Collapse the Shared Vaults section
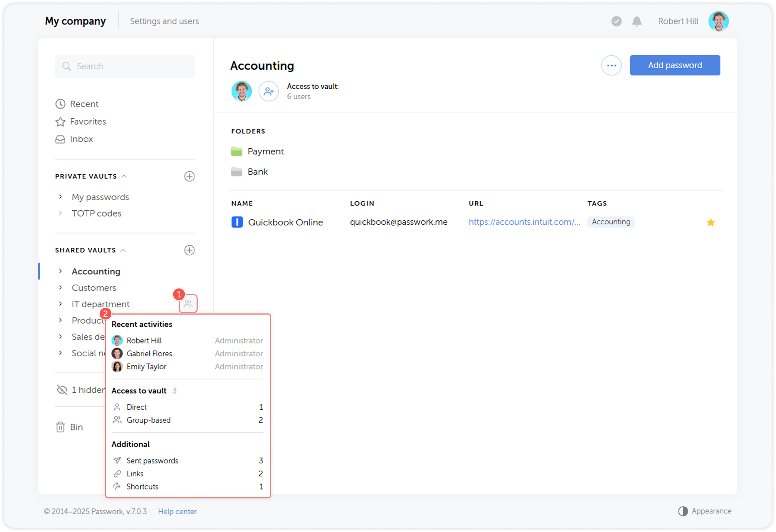Viewport: 776px width, 532px height. (x=123, y=250)
